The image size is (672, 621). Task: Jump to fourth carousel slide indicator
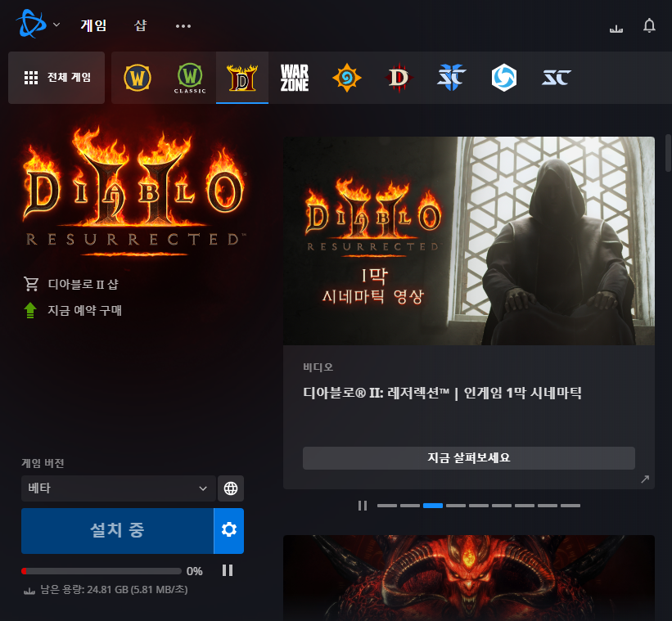click(456, 506)
